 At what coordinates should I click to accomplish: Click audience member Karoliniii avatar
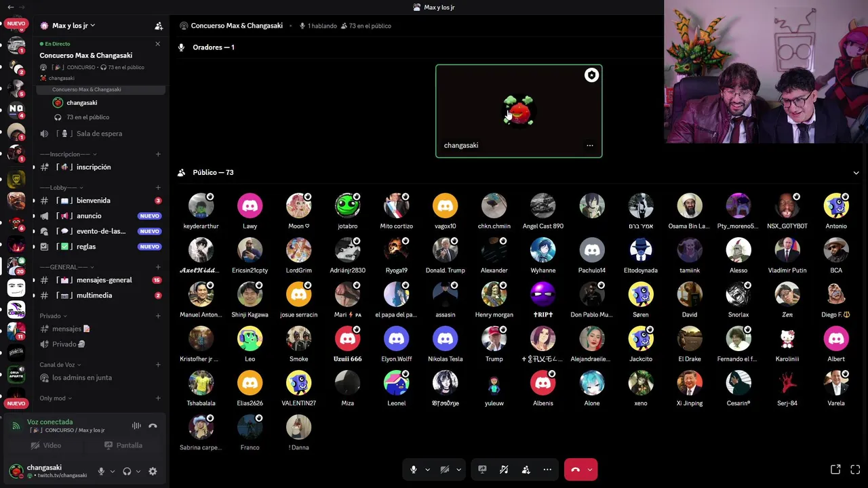(x=787, y=339)
